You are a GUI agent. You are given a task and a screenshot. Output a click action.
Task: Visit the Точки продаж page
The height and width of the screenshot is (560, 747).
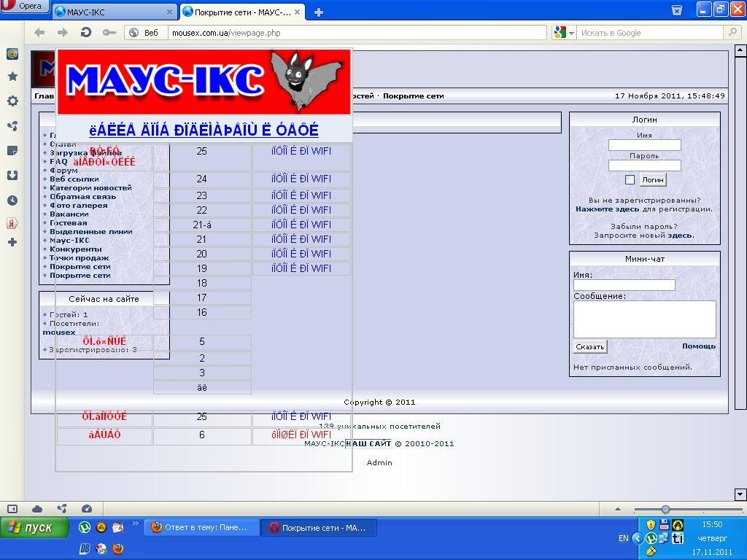click(x=79, y=257)
